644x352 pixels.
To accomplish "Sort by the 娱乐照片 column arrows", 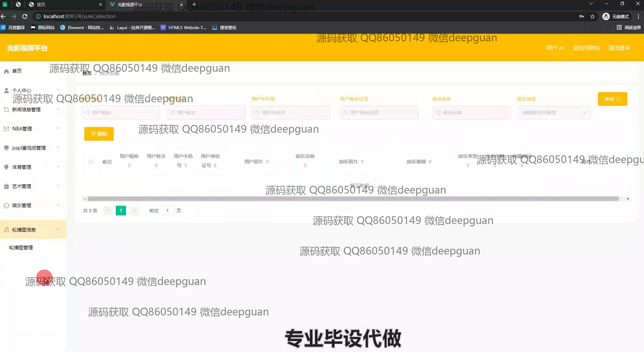I will click(362, 162).
